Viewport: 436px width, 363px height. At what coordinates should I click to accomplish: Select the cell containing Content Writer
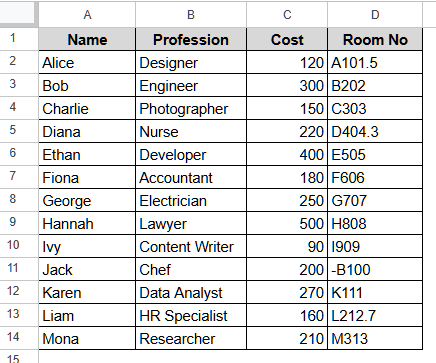click(191, 246)
